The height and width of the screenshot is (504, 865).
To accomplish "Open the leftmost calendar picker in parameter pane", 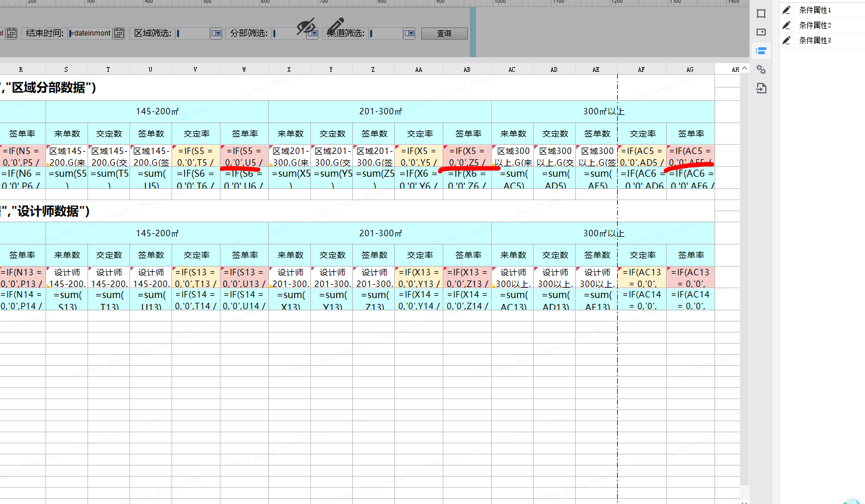I will pos(11,33).
